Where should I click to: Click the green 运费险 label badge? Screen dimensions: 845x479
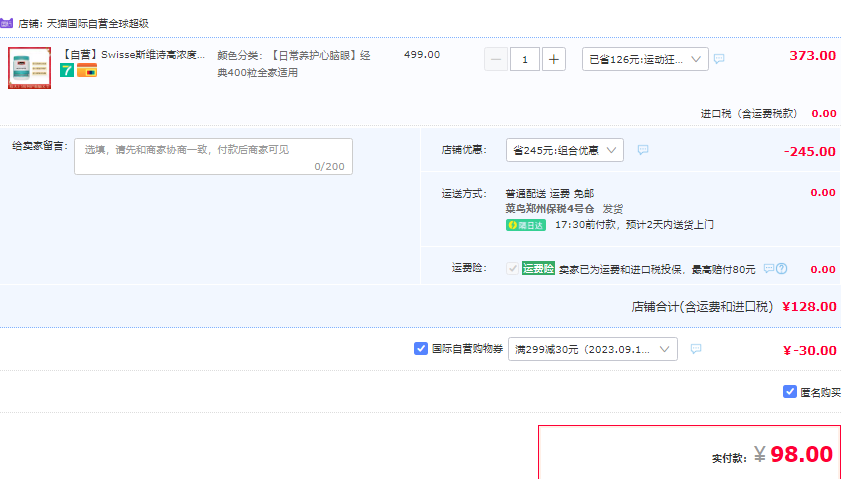coord(538,268)
